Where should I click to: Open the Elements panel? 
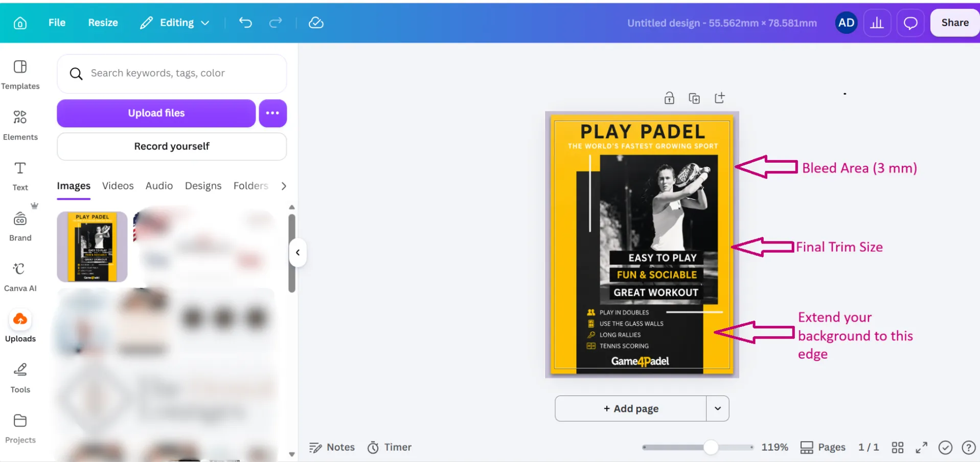click(20, 125)
